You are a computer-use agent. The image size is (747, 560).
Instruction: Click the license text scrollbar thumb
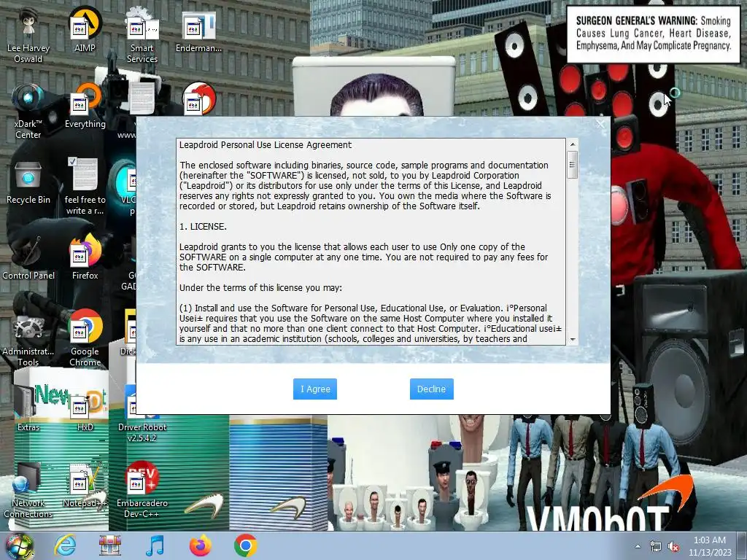(573, 165)
